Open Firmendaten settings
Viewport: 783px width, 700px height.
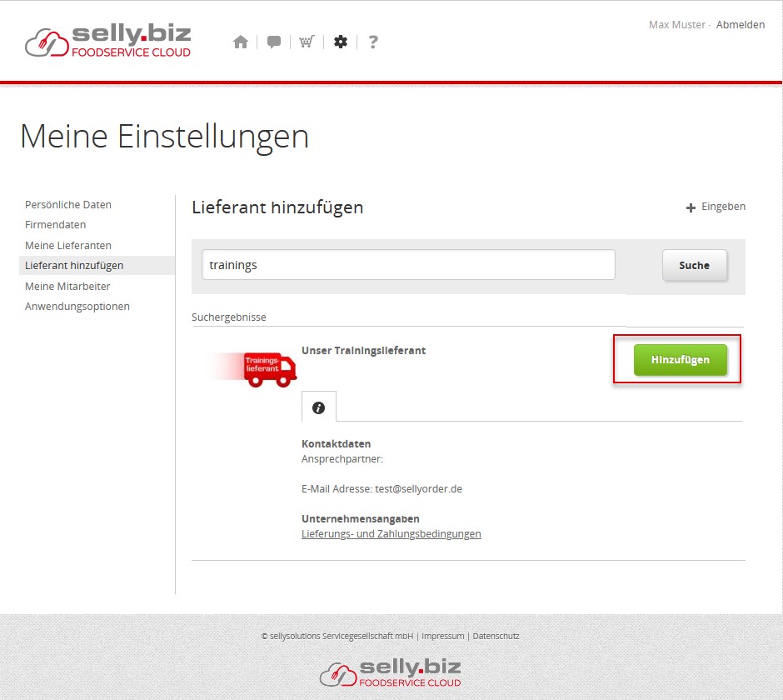56,225
